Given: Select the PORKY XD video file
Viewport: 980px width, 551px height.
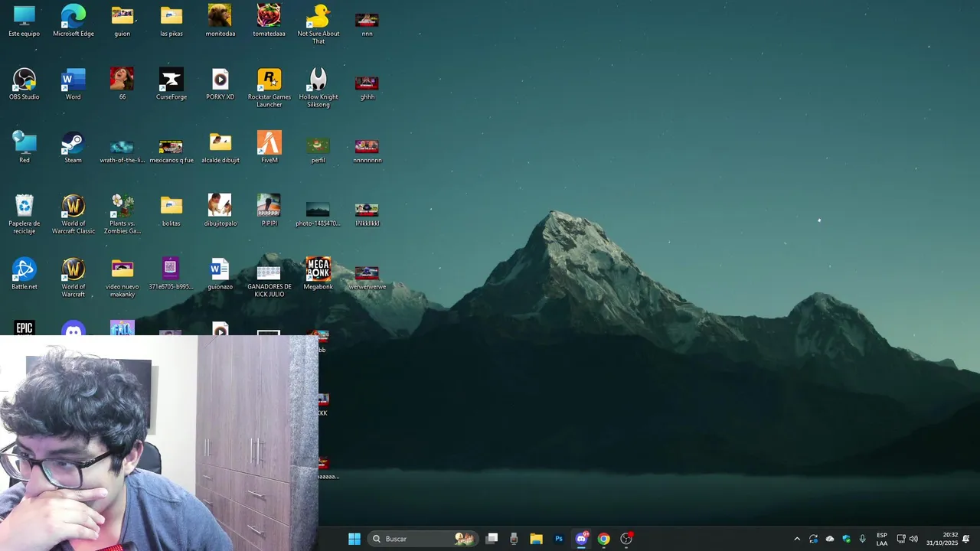Looking at the screenshot, I should 220,84.
